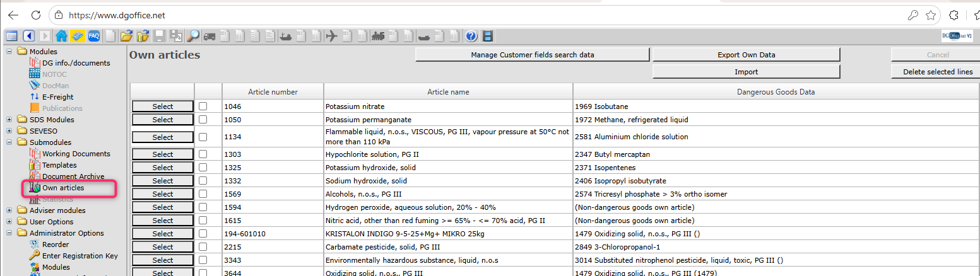980x276 pixels.
Task: Click the blue back arrow icon
Action: [29, 36]
